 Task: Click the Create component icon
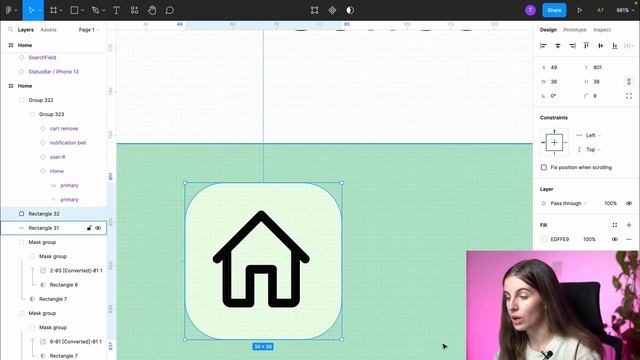pos(332,10)
